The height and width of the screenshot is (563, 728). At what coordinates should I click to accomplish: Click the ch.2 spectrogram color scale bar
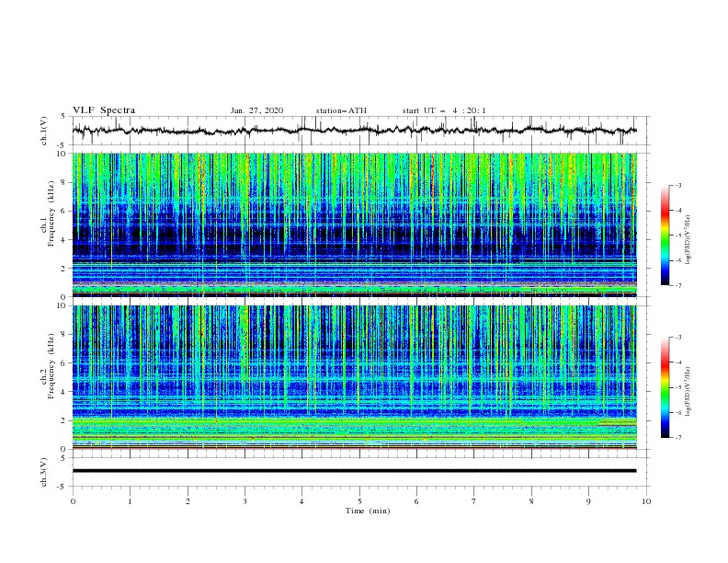click(665, 387)
